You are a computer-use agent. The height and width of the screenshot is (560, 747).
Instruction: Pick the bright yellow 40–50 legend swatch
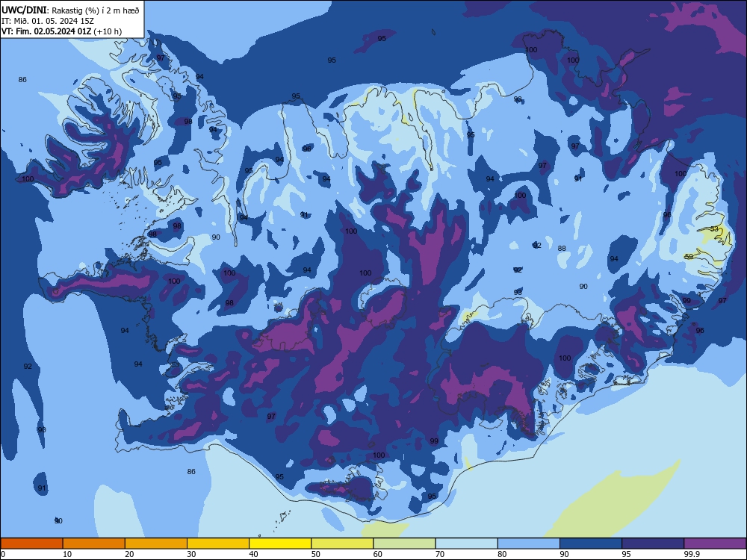(x=280, y=544)
